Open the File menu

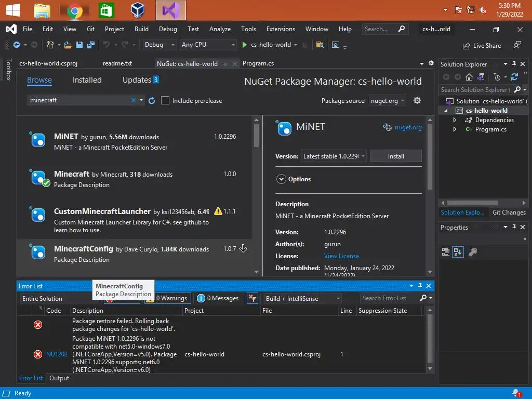(x=28, y=29)
